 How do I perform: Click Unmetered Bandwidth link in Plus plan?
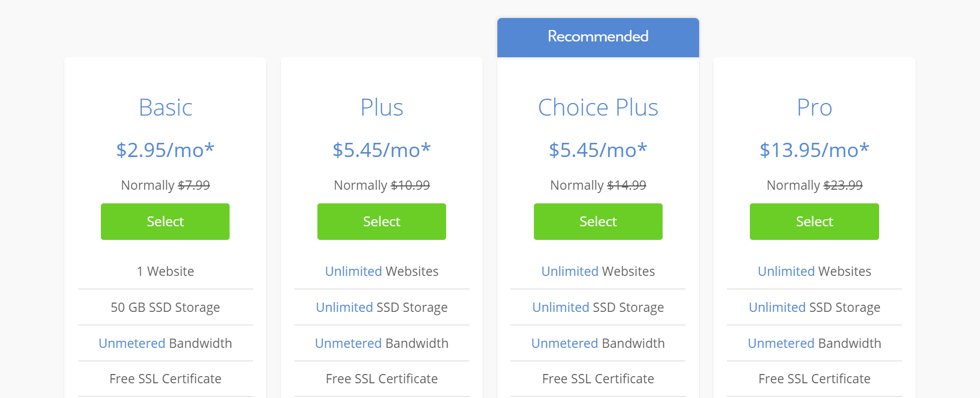tap(348, 343)
